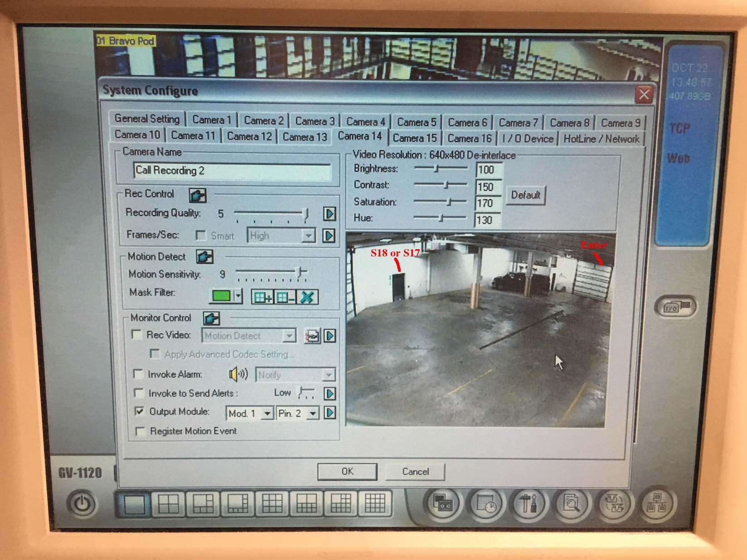Viewport: 747px width, 560px height.
Task: Click clear mask X icon
Action: 307,297
